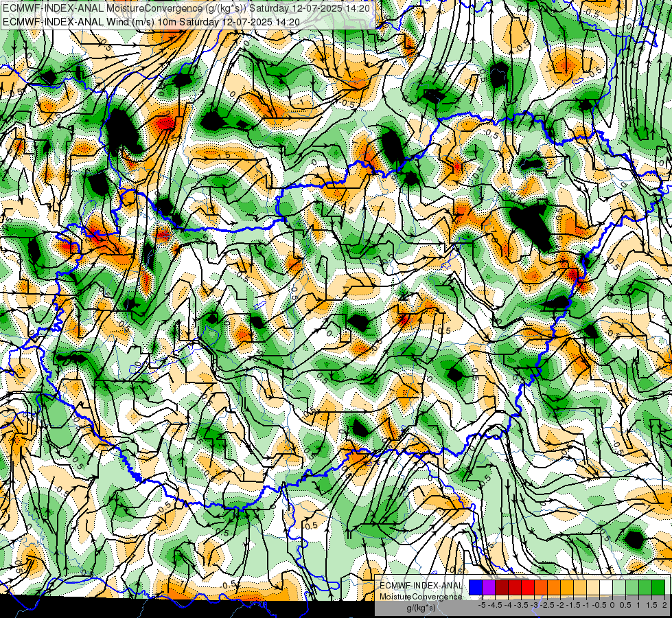
Task: Pick the pale peach swatch between -1 and -0.5
Action: click(592, 587)
